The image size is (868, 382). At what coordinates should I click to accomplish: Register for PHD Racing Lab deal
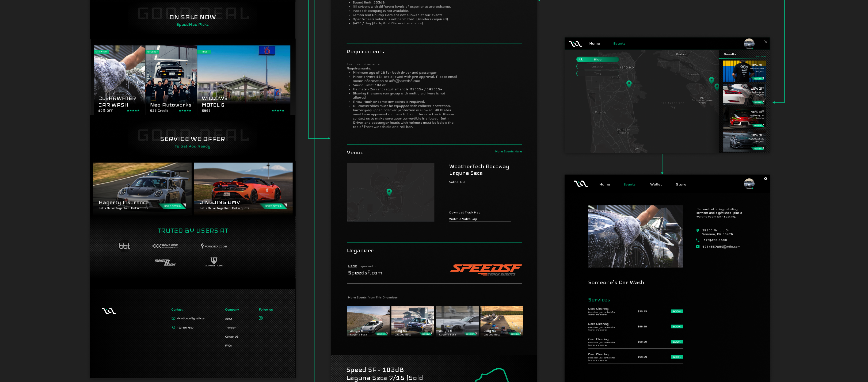[x=758, y=125]
